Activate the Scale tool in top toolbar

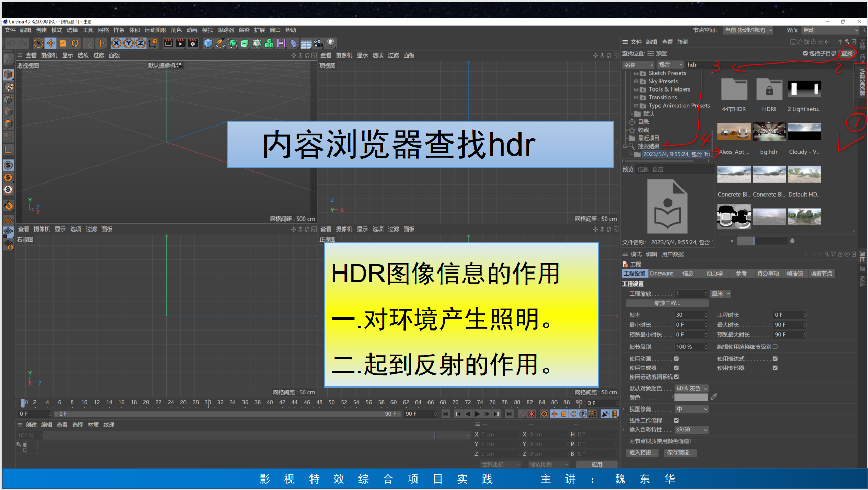63,43
